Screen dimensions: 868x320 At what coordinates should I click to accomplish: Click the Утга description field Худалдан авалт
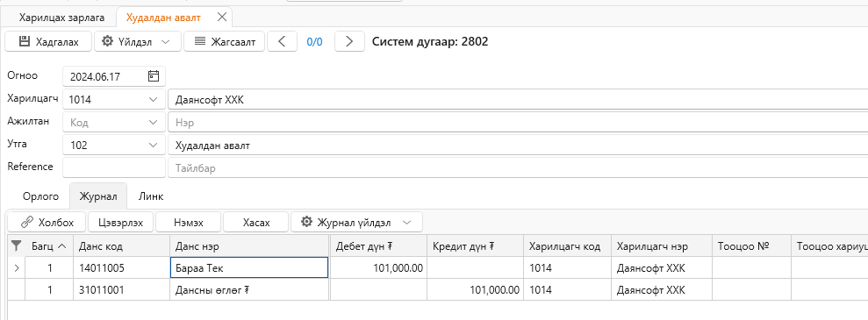(518, 146)
